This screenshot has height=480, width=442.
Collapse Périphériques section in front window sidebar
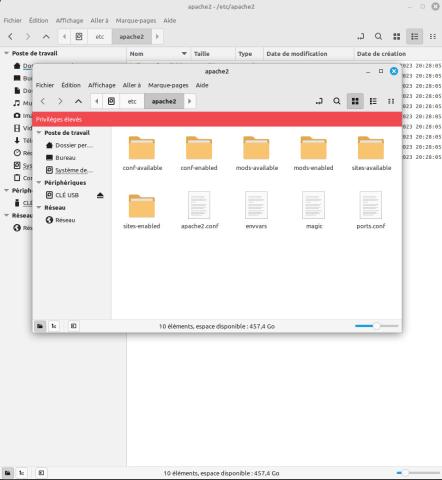[39, 183]
